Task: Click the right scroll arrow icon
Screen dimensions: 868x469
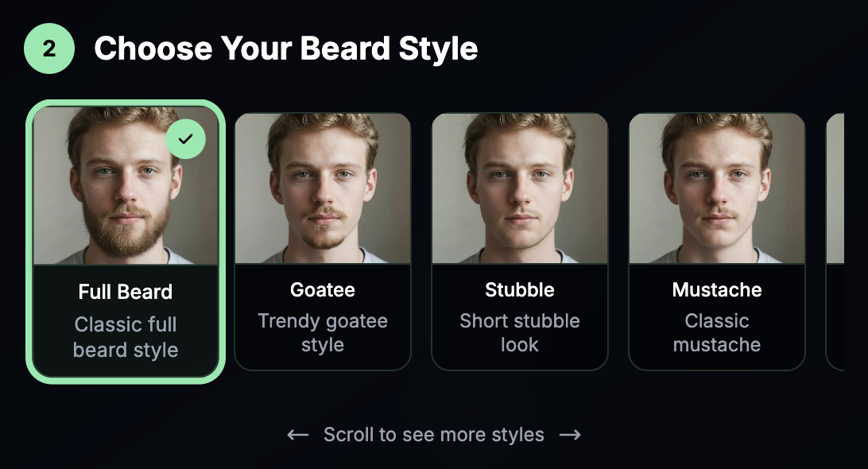Action: [571, 434]
